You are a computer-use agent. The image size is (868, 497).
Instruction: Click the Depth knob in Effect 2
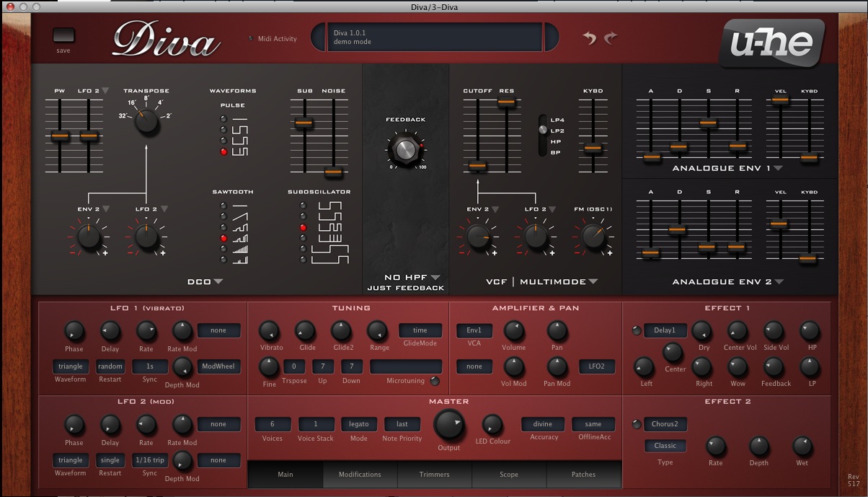759,446
